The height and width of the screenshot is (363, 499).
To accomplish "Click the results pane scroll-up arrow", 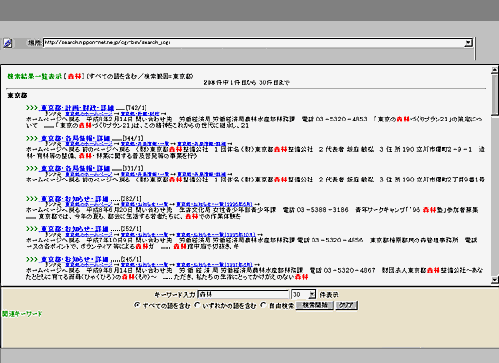I will click(x=495, y=70).
